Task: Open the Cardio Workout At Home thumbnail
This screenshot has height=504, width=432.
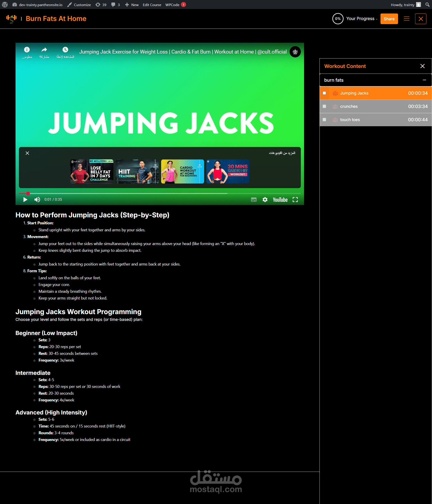Action: [x=182, y=171]
